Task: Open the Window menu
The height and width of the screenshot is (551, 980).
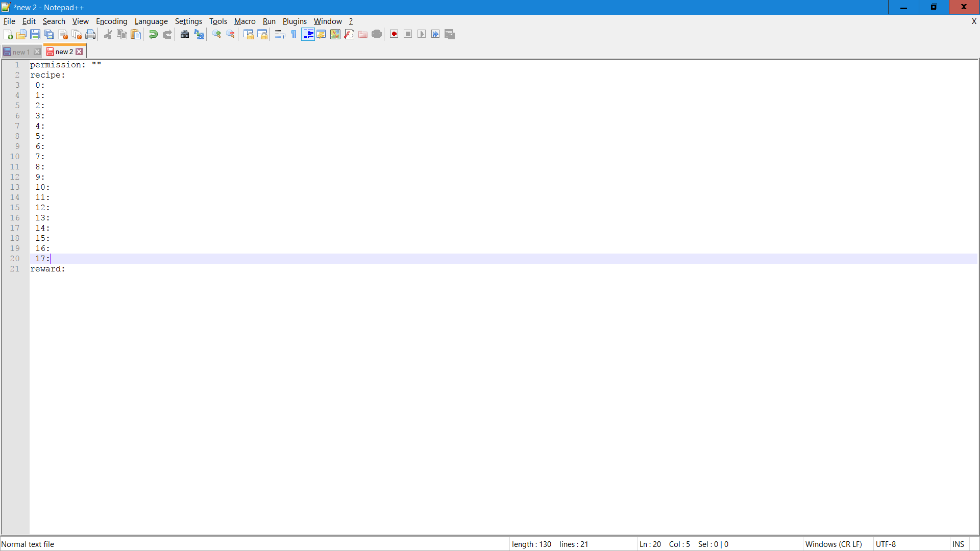Action: tap(328, 21)
